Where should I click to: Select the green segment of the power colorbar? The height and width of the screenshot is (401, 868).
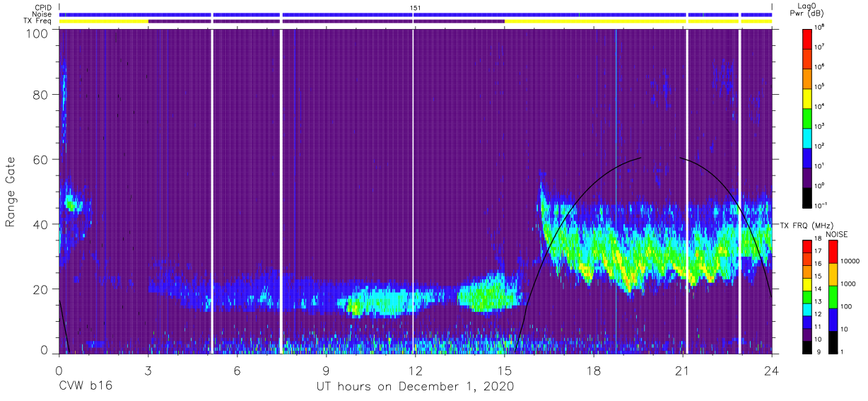point(808,117)
